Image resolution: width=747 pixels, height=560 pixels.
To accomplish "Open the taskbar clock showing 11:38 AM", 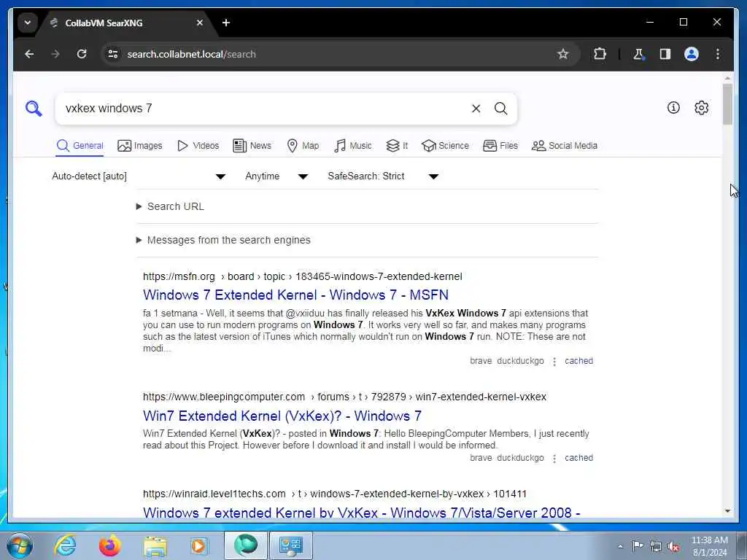I will pyautogui.click(x=709, y=546).
